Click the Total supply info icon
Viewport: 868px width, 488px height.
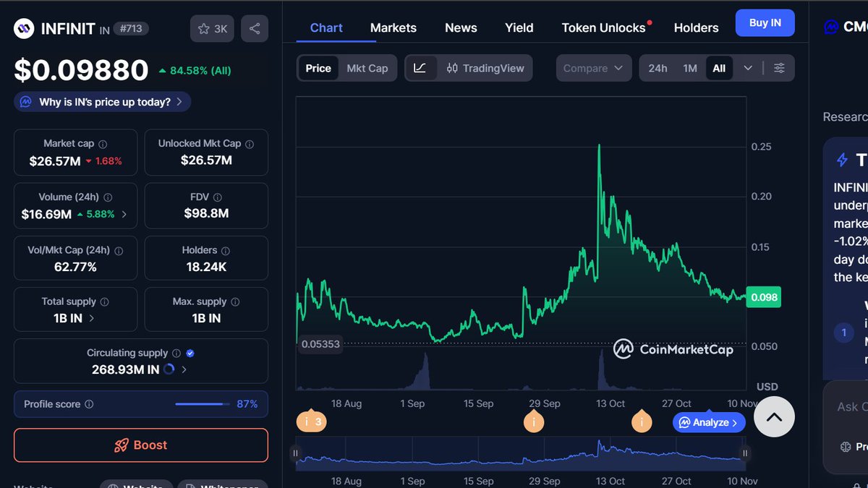[104, 301]
